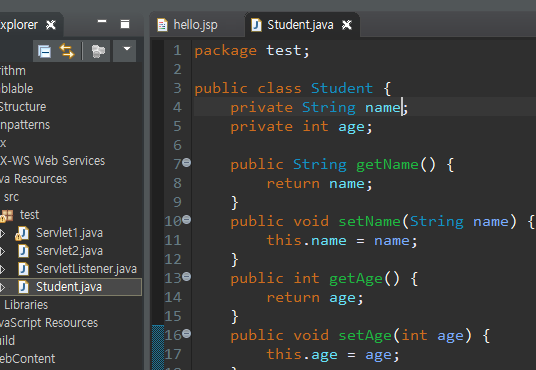Expand the Servlet2.java tree node
This screenshot has width=536, height=370.
pyautogui.click(x=2, y=252)
